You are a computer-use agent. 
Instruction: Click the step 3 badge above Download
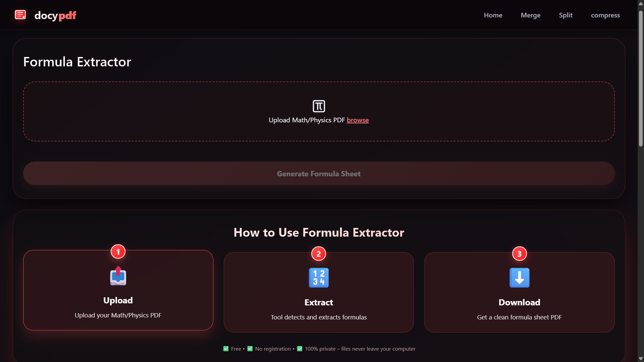click(x=519, y=253)
